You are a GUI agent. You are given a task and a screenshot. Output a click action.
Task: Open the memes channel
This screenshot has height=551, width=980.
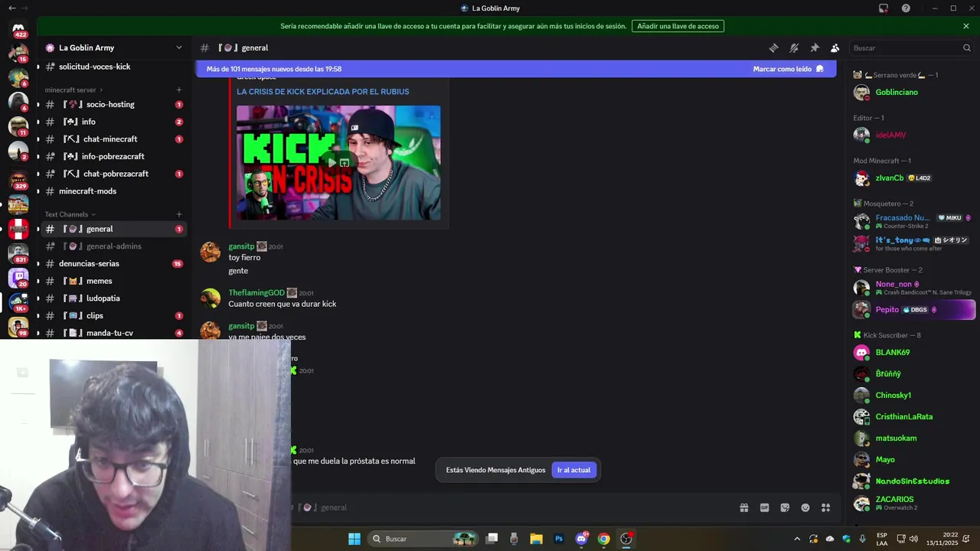[113, 281]
